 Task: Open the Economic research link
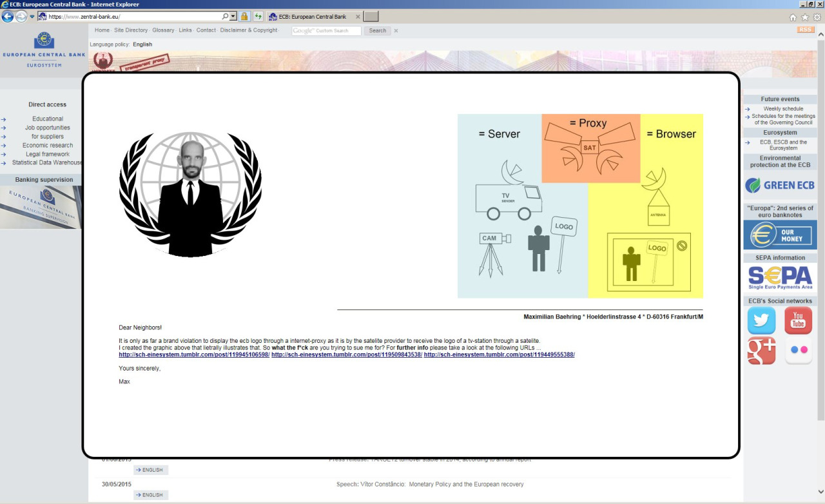(48, 145)
